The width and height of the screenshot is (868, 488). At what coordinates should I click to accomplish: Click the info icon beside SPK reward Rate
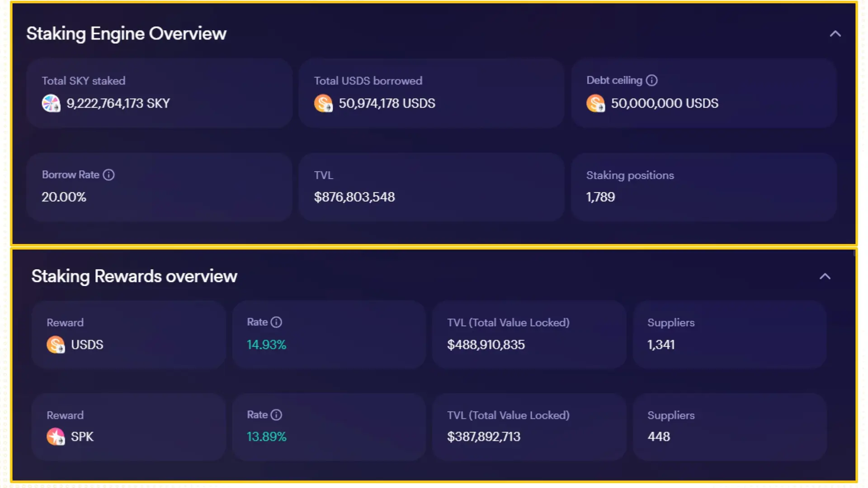pyautogui.click(x=276, y=415)
